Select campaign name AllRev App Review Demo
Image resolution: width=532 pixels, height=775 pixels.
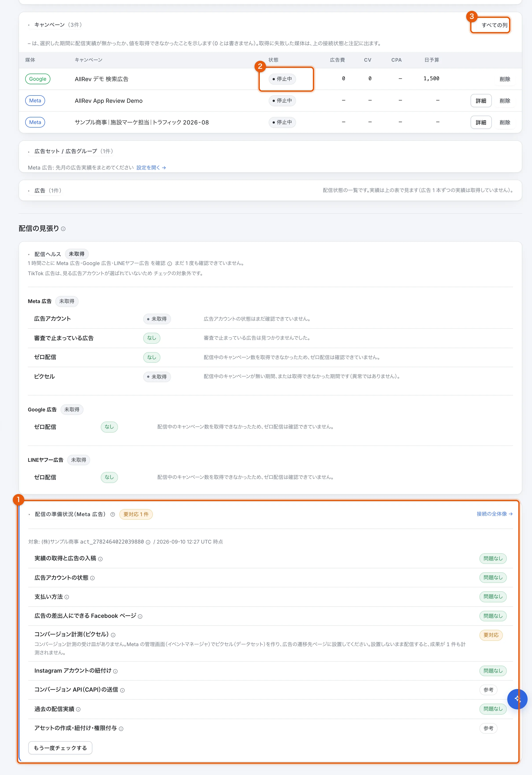click(x=108, y=101)
